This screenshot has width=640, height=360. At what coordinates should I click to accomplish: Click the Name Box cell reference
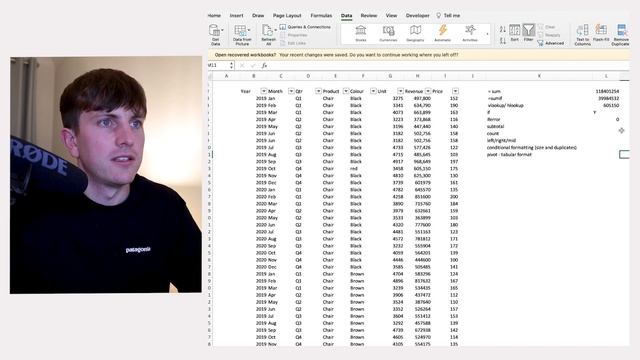pyautogui.click(x=218, y=65)
